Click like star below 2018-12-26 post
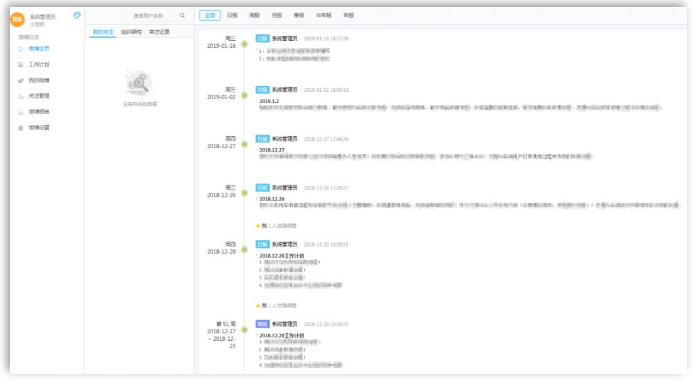Image resolution: width=698 pixels, height=384 pixels. click(258, 226)
